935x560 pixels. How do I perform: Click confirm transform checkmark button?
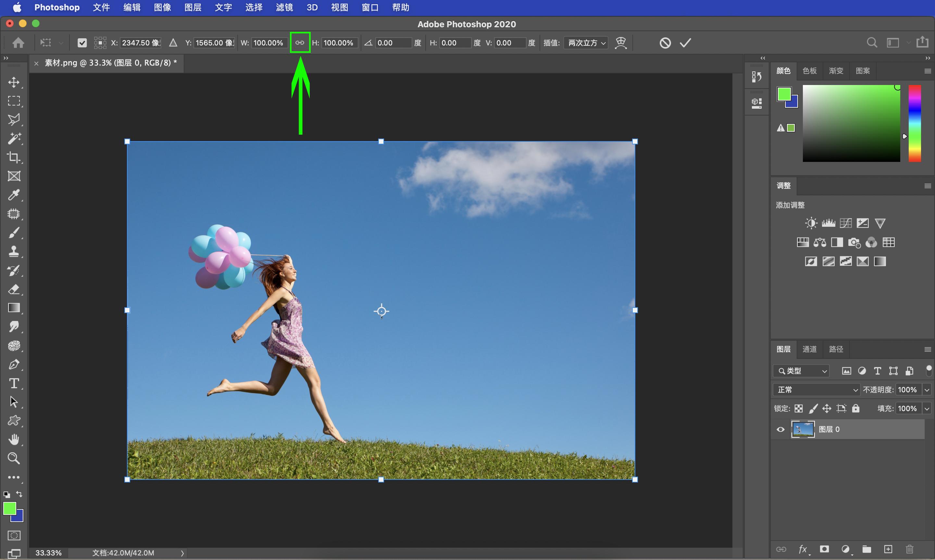coord(686,43)
